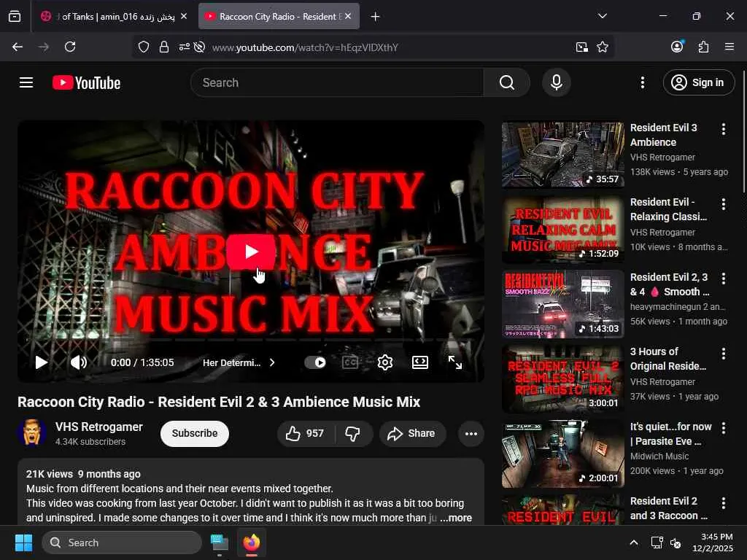Click the search magnifier button
This screenshot has width=747, height=560.
(507, 82)
